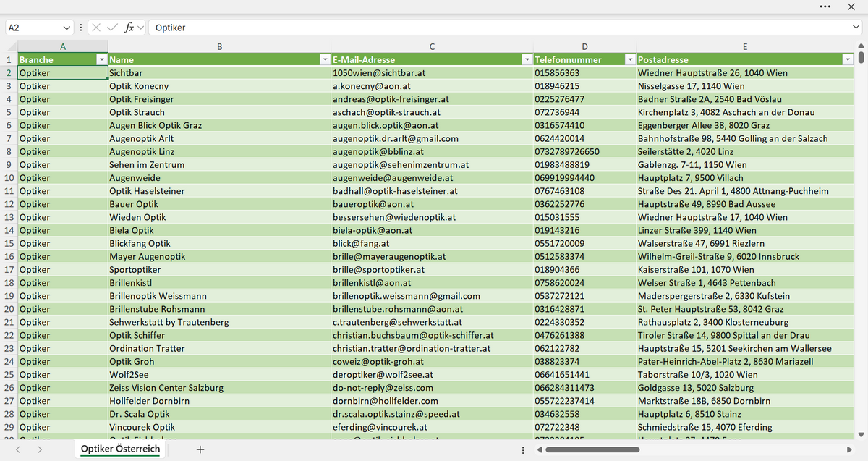
Task: Confirm the formula entry with the checkmark icon
Action: pyautogui.click(x=112, y=28)
